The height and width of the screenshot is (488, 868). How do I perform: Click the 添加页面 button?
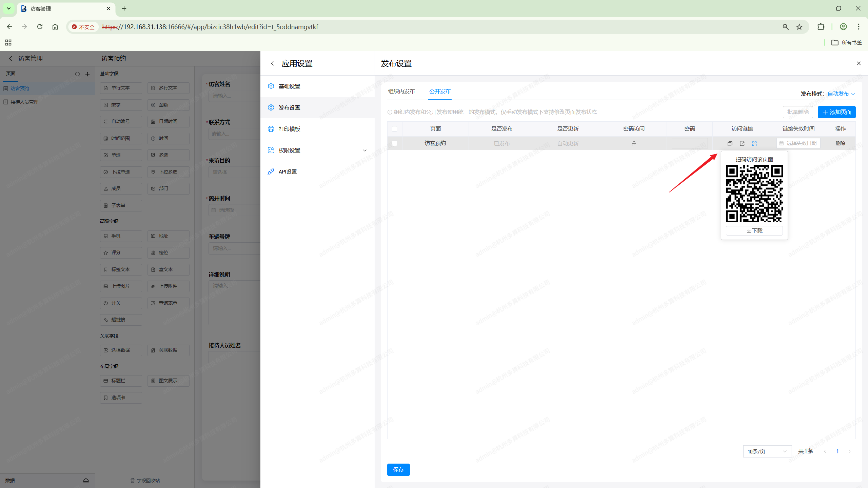[836, 112]
